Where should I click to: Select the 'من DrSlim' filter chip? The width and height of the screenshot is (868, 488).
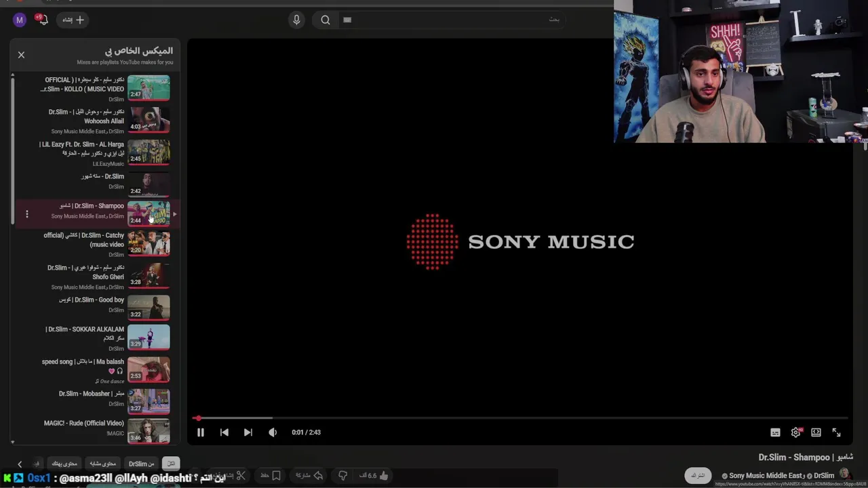tap(142, 464)
